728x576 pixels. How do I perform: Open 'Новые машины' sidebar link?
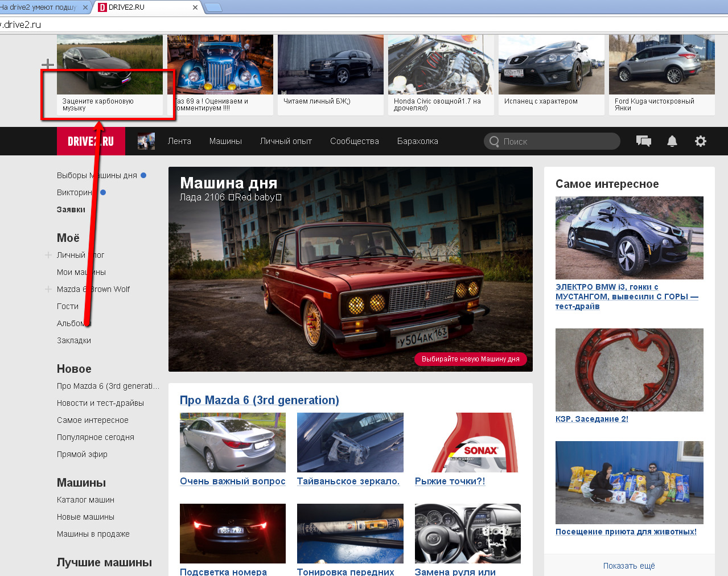85,517
